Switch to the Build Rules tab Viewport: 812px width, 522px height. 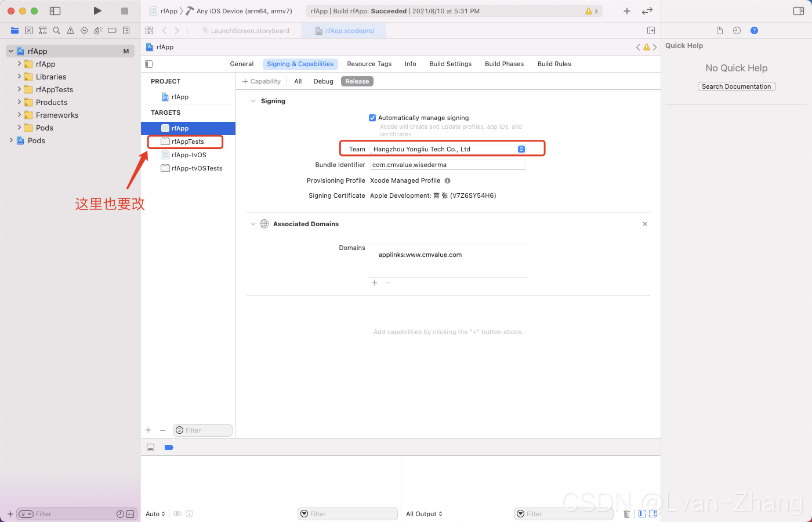[554, 64]
